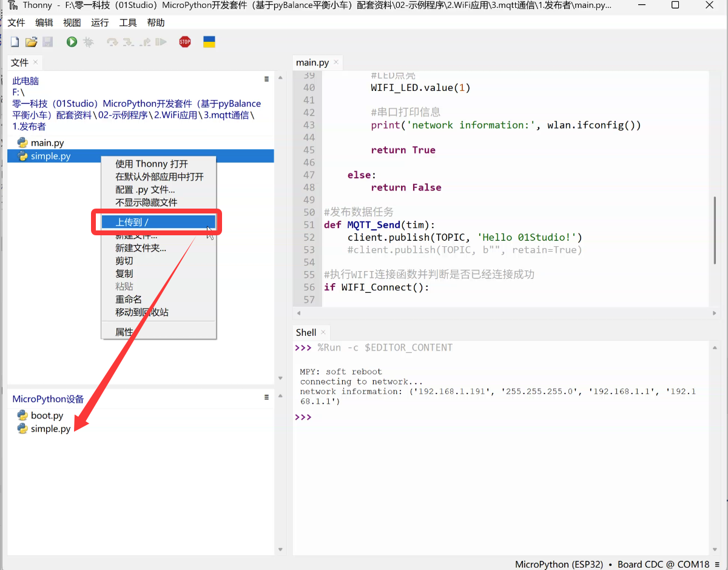This screenshot has height=570, width=728.
Task: Click the editor vertical scrollbar thumb
Action: pyautogui.click(x=714, y=230)
